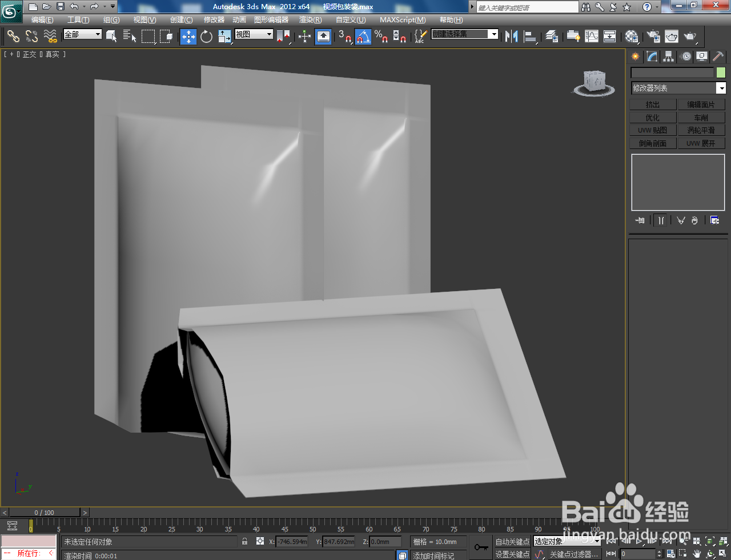The height and width of the screenshot is (560, 731).
Task: Toggle Window/Crossing selection mode
Action: (167, 36)
